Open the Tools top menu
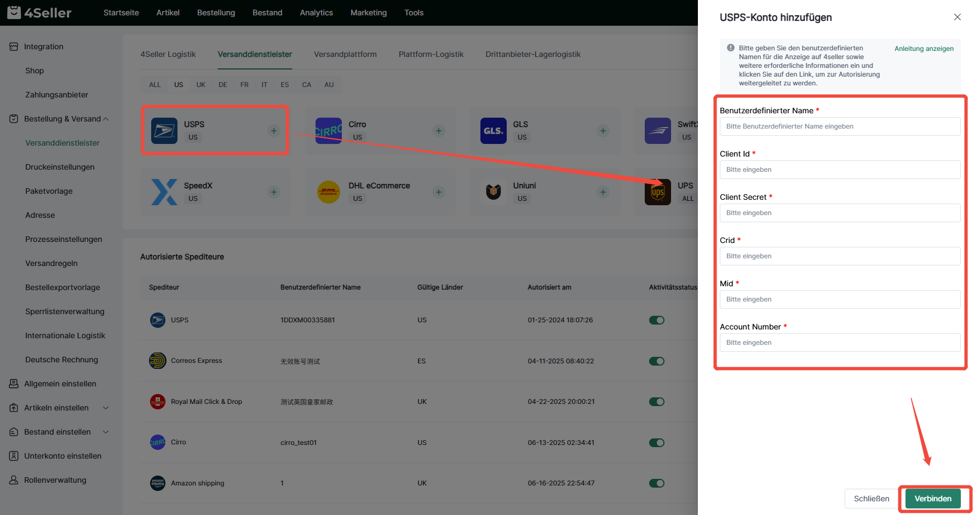 pos(414,13)
